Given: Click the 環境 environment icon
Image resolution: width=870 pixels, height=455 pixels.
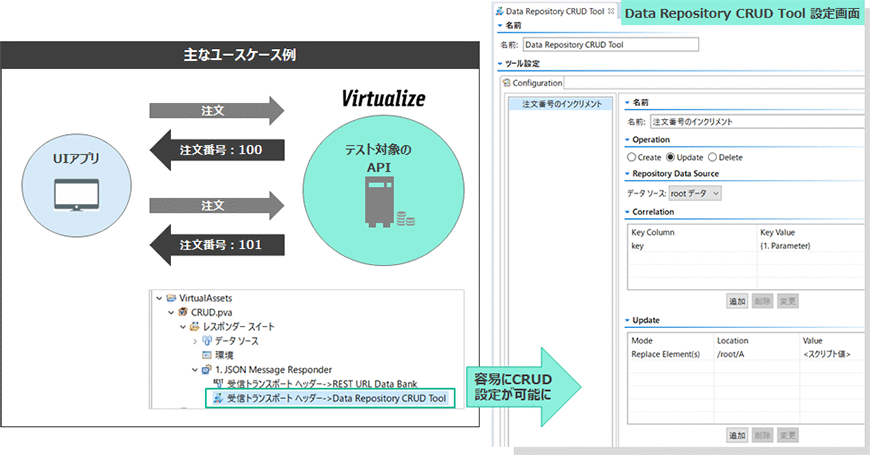Looking at the screenshot, I should (x=207, y=355).
